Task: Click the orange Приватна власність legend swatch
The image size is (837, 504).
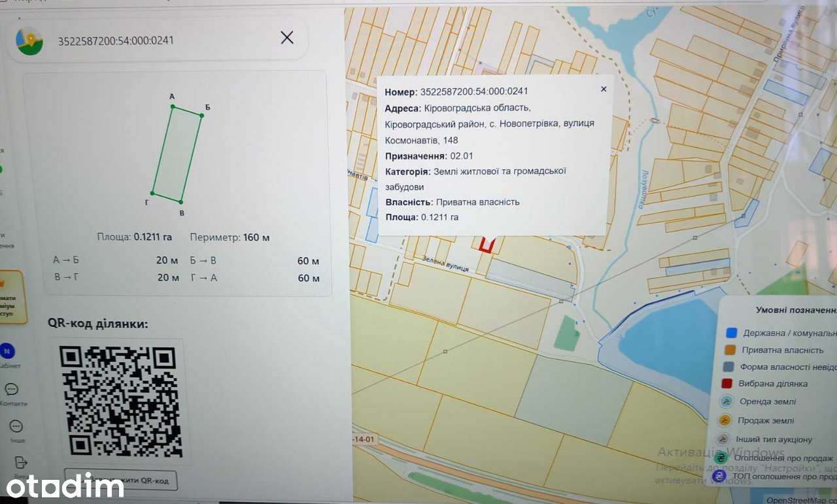Action: tap(730, 350)
